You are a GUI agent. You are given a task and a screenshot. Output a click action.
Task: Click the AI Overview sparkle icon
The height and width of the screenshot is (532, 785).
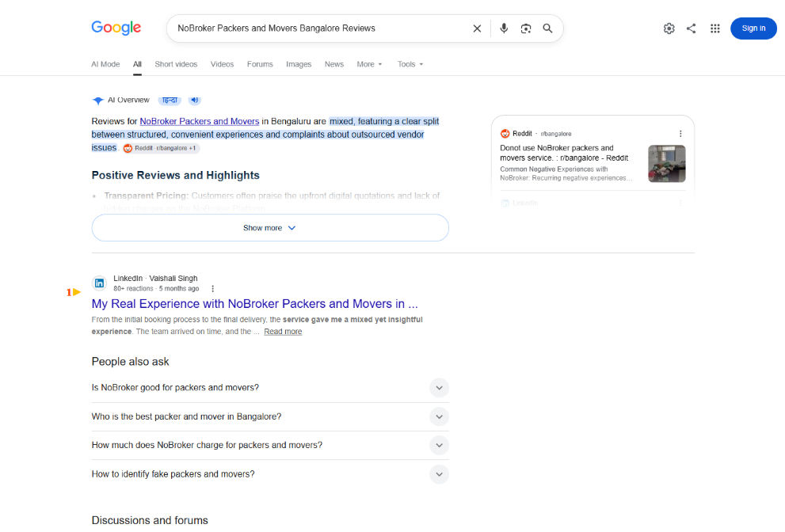click(x=97, y=101)
